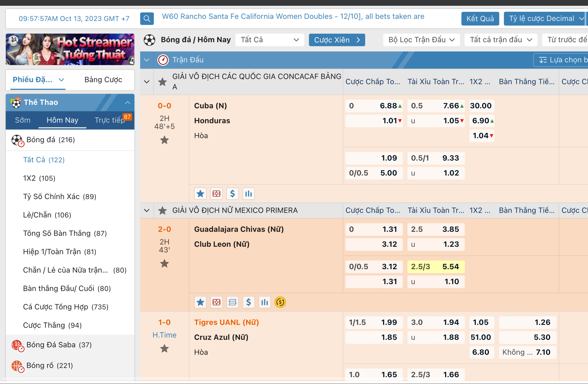Click the dollar sign bet icon for Guadalajara Chivas match

pos(248,302)
